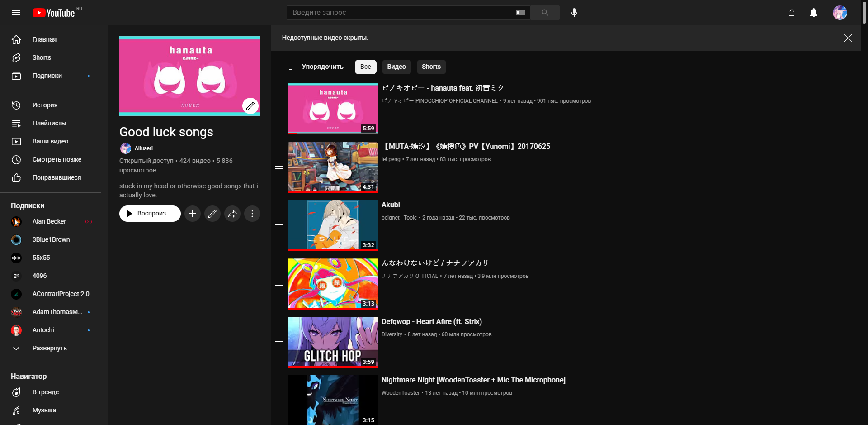Image resolution: width=868 pixels, height=425 pixels.
Task: Select the Видео filter chip
Action: coord(396,67)
